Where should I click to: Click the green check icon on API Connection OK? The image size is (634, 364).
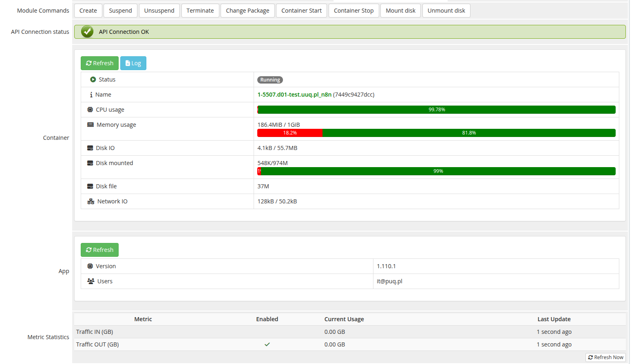pos(87,31)
